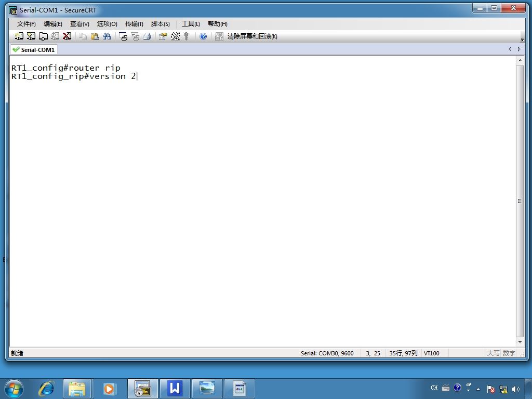Open the 脚本(S) menu
Viewport: 532px width, 399px height.
coord(160,24)
